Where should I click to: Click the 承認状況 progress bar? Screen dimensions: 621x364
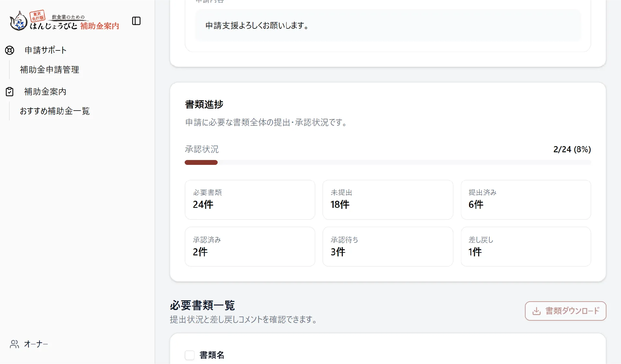point(387,163)
